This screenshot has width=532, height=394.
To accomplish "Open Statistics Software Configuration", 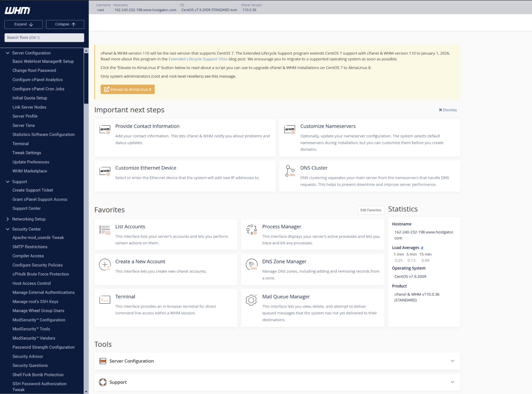I will (x=44, y=134).
